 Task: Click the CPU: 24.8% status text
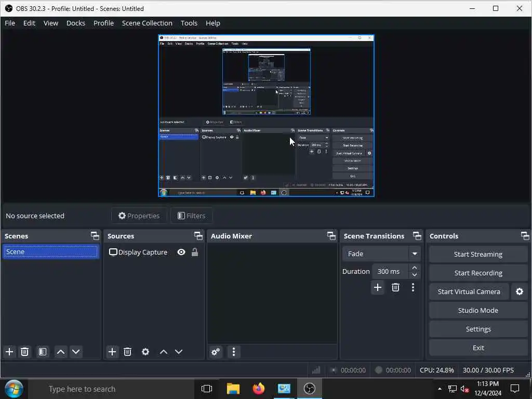click(436, 370)
